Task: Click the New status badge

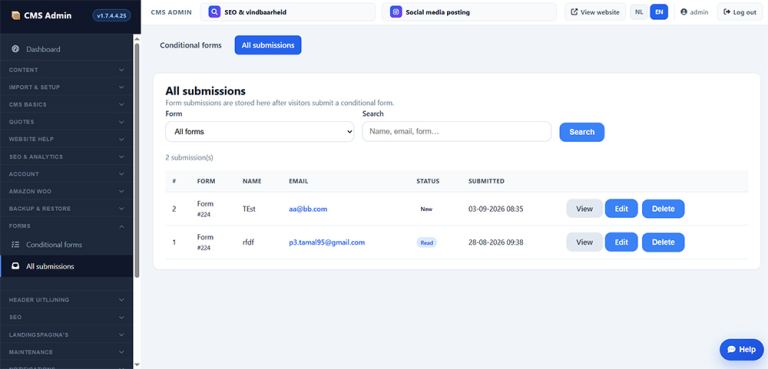Action: [x=426, y=209]
